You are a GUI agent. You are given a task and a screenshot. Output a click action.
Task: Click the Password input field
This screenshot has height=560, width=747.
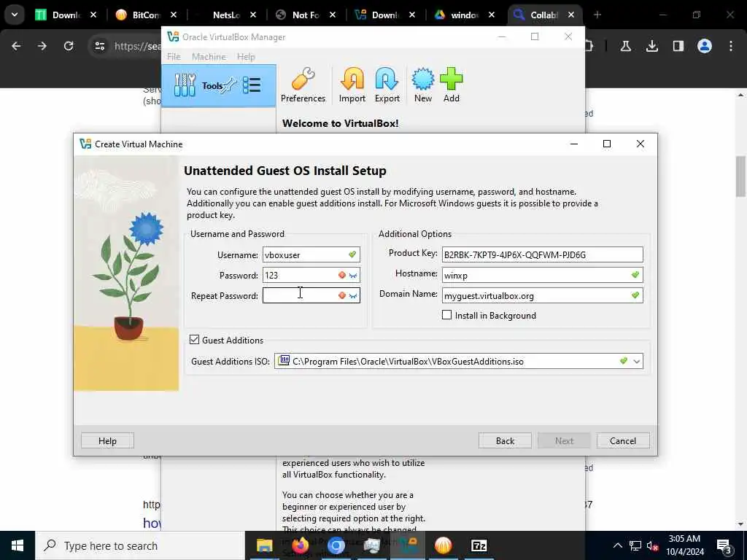(x=311, y=275)
